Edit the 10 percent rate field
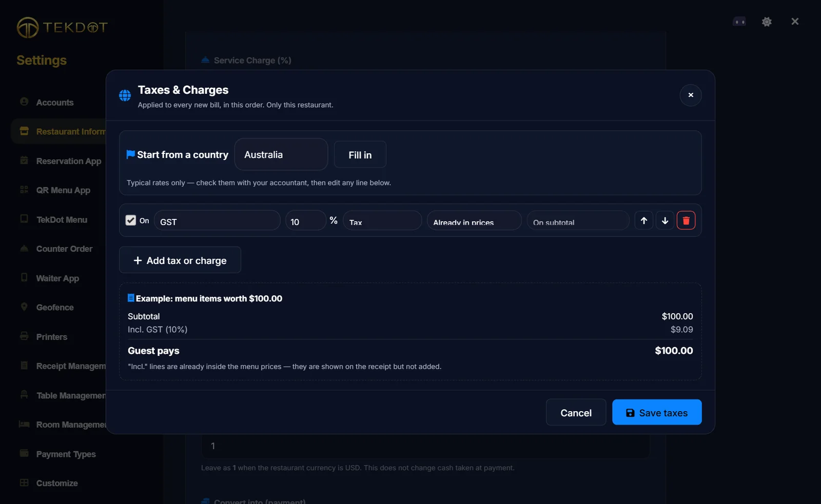This screenshot has height=504, width=821. coord(305,220)
